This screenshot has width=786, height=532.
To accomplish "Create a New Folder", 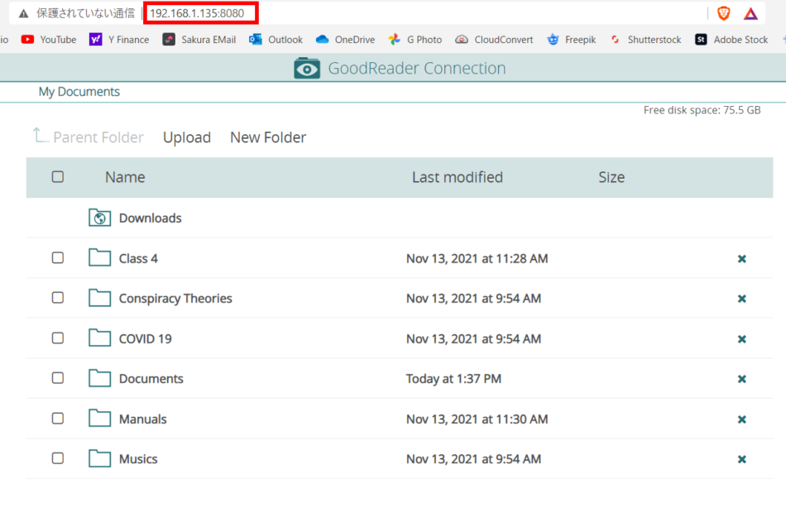I will pos(268,137).
